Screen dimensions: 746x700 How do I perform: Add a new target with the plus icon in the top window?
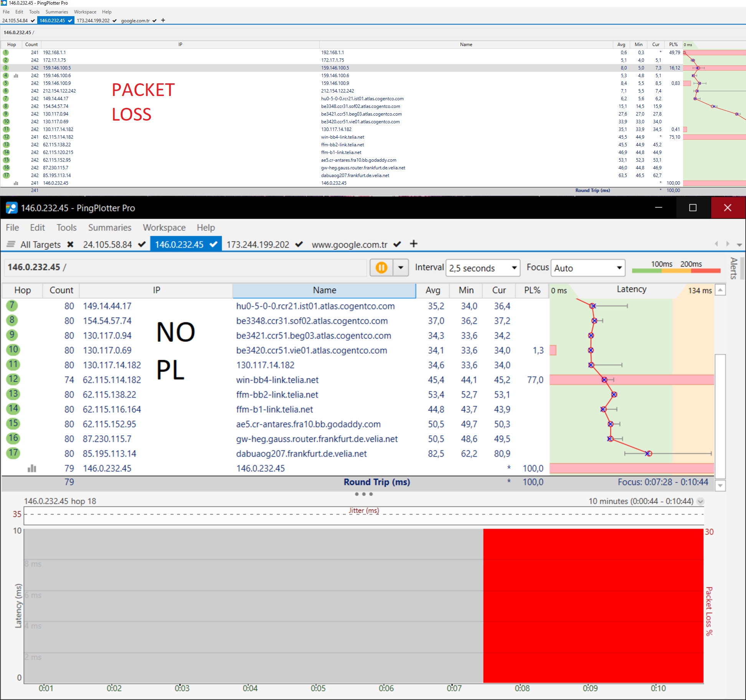coord(163,20)
